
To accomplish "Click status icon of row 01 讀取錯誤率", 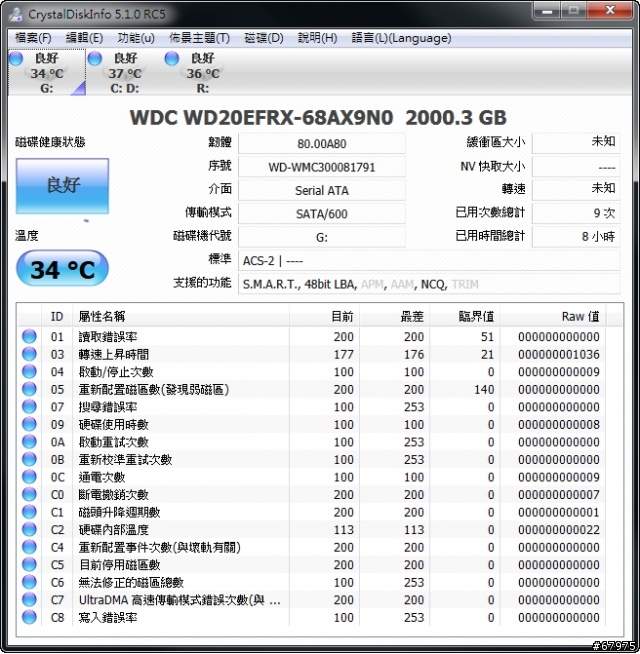I will tap(29, 336).
